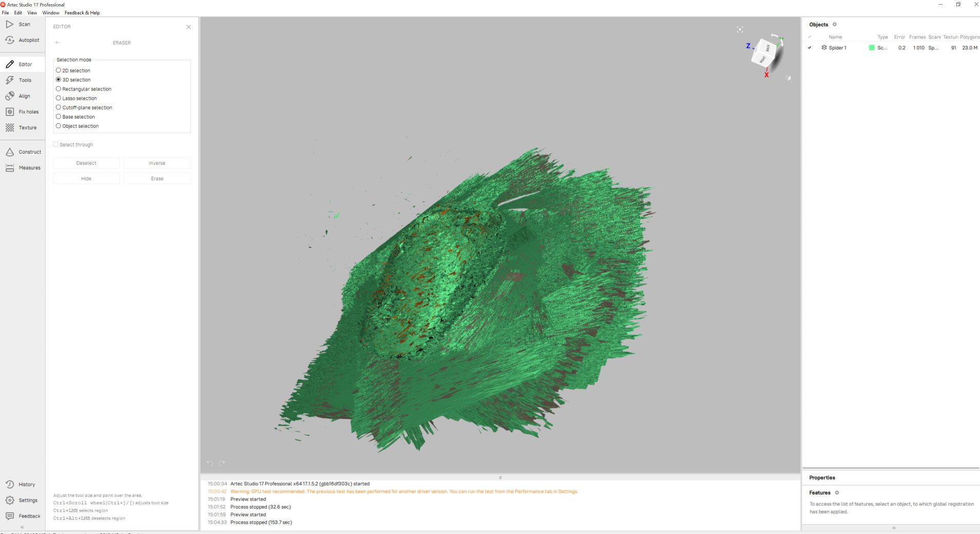Screen dimensions: 980x534
Task: Open application Settings
Action: tap(22, 500)
